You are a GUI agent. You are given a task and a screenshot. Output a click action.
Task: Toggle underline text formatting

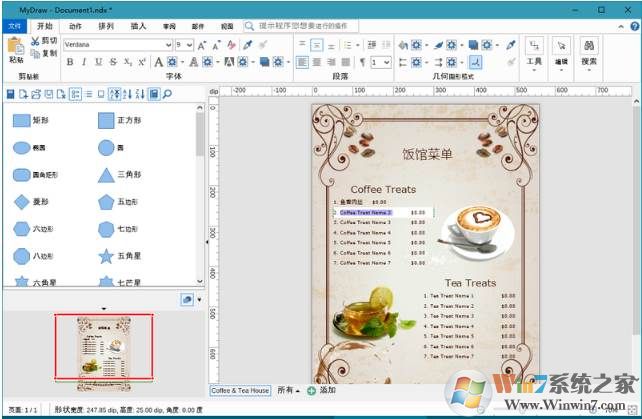98,62
